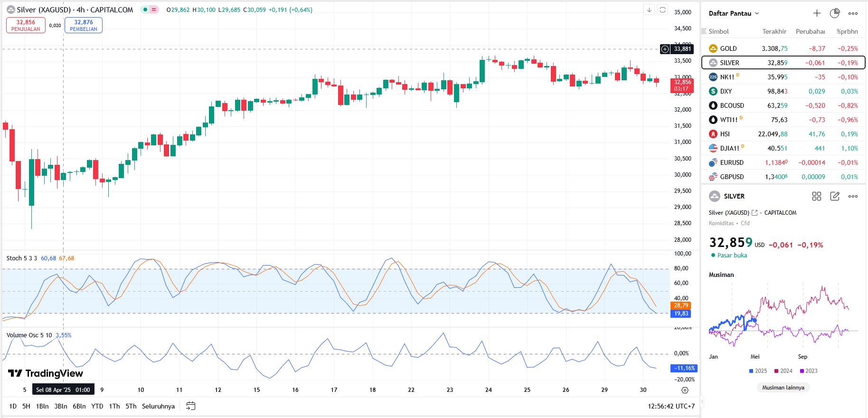868x418 pixels.
Task: Open the time zone menu 12:56:42 UTC+7
Action: pyautogui.click(x=671, y=406)
